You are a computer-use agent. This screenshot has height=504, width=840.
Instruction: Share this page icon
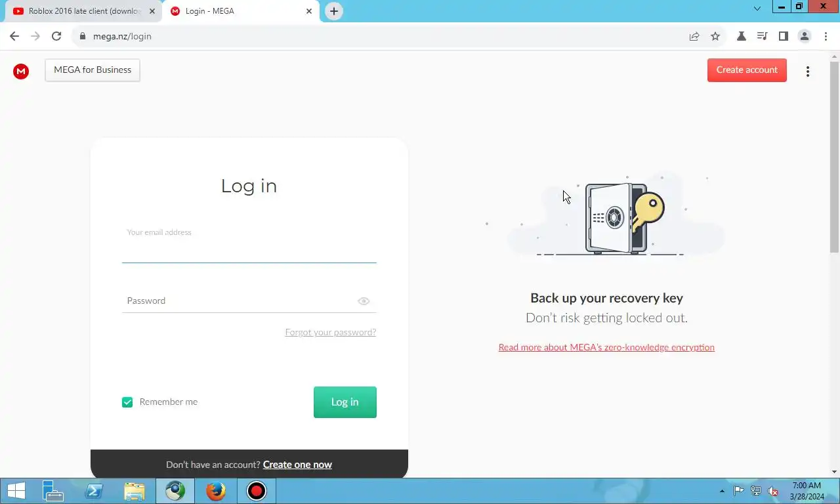[694, 36]
